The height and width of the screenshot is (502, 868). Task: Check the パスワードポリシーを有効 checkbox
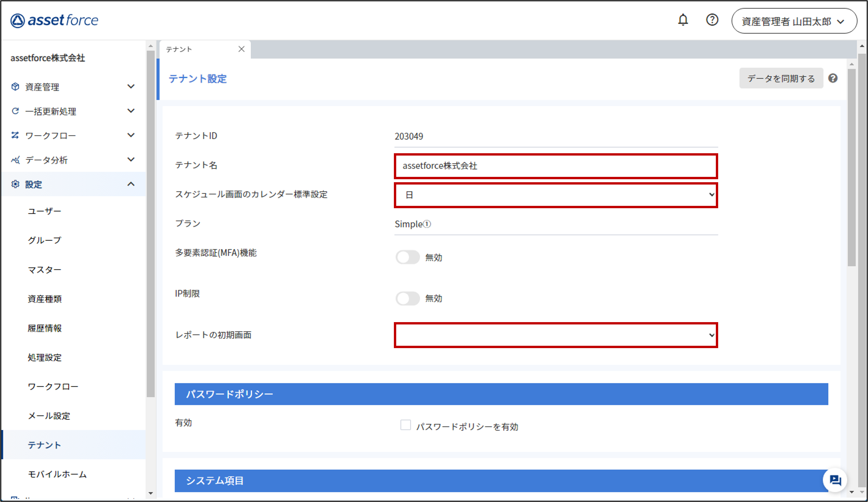406,425
